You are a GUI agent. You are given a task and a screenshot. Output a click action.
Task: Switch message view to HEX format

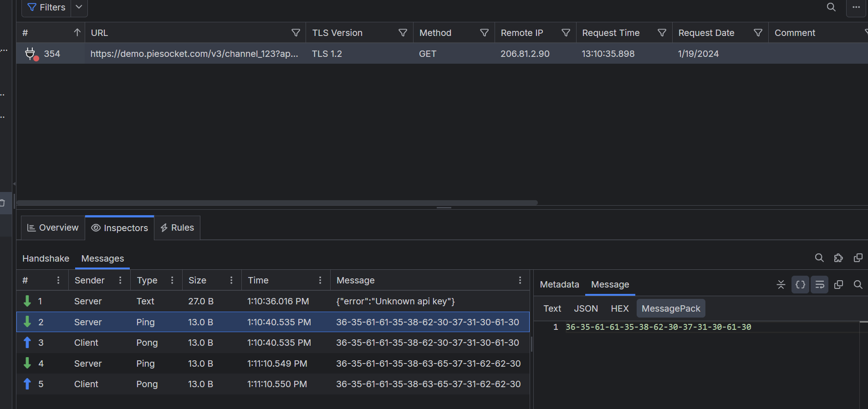619,308
